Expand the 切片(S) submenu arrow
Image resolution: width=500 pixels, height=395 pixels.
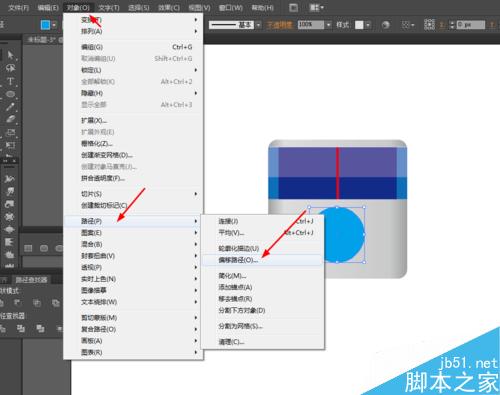196,194
